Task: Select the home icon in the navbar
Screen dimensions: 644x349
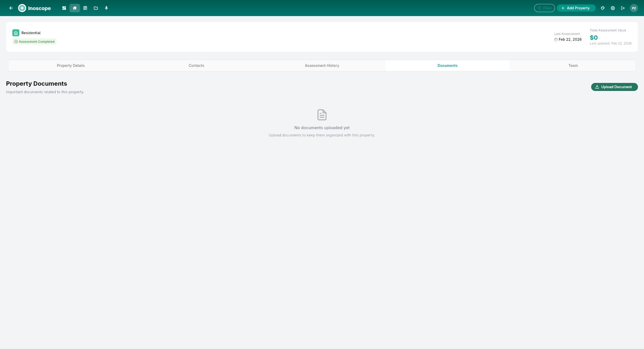Action: click(x=74, y=8)
